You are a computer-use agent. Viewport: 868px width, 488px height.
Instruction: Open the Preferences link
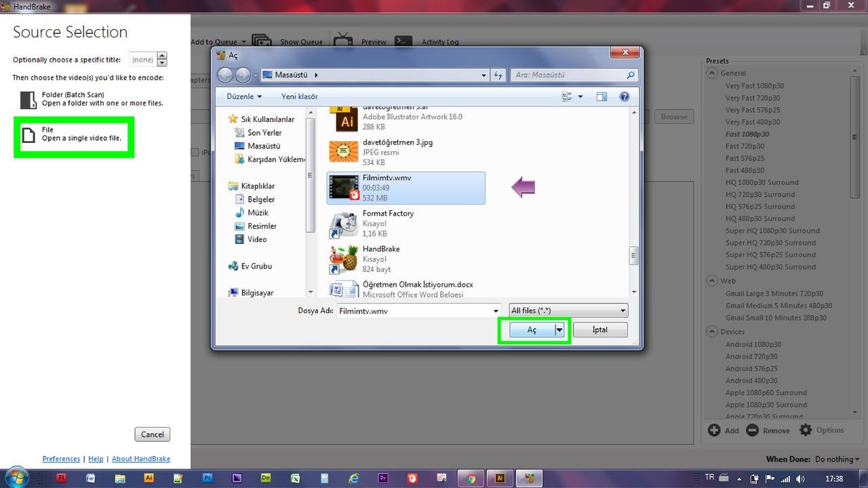61,459
